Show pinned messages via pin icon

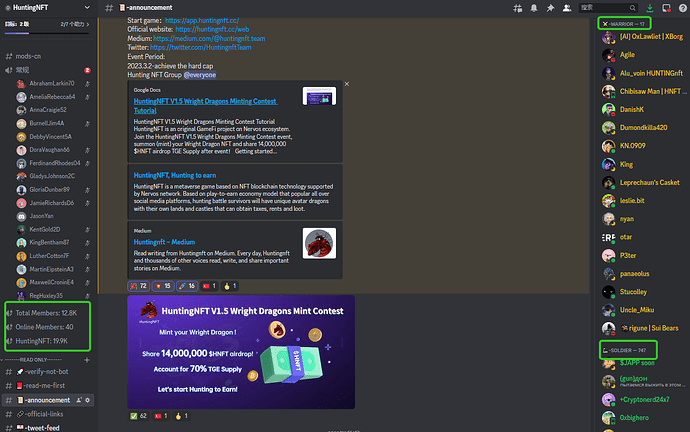(550, 8)
